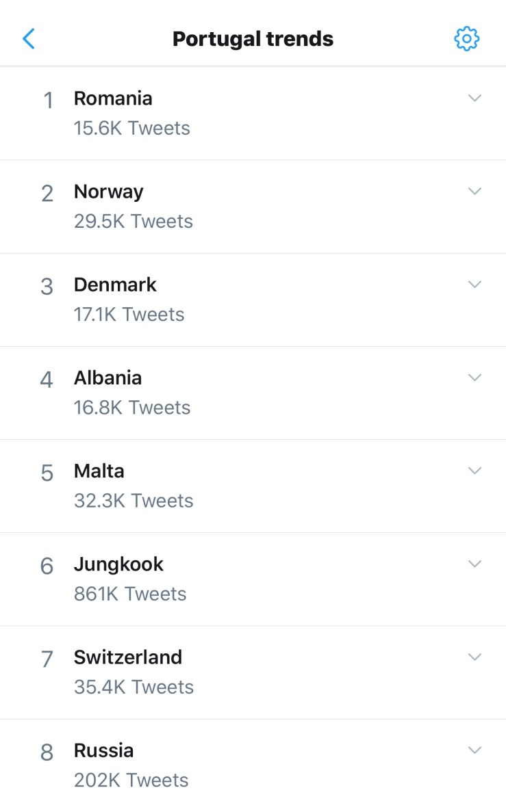Expand options chevron for Romania trend
Screen dimensions: 506x812
tap(475, 98)
